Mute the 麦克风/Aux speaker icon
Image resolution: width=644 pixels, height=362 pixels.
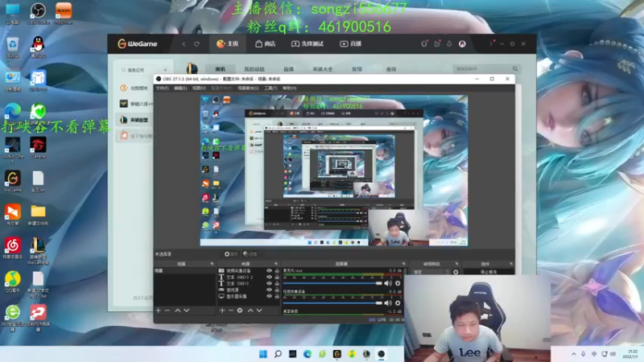point(388,283)
